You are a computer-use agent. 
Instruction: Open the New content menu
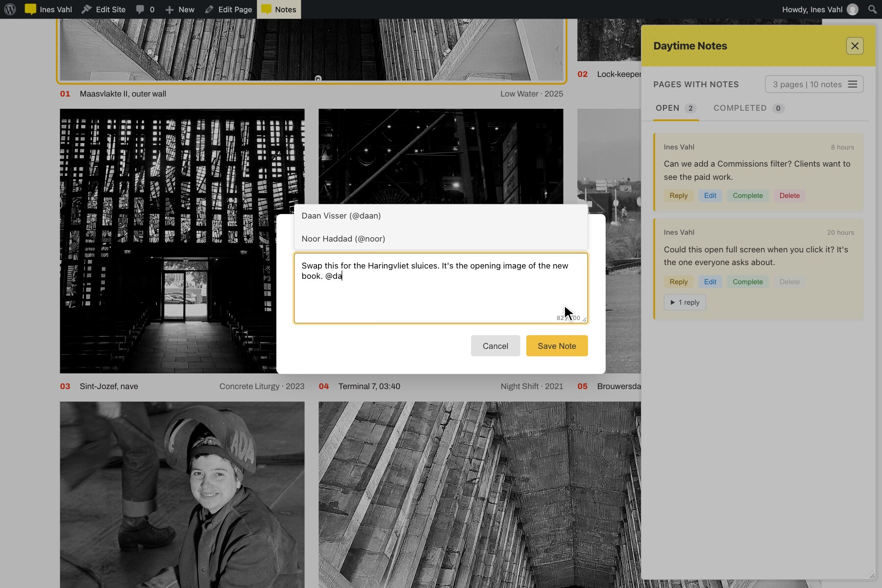click(x=180, y=9)
